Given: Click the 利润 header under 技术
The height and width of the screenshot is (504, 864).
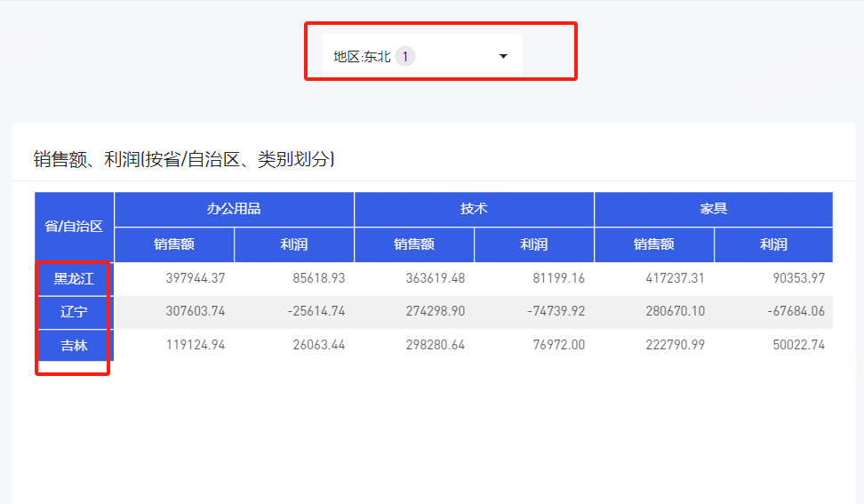Looking at the screenshot, I should 534,244.
